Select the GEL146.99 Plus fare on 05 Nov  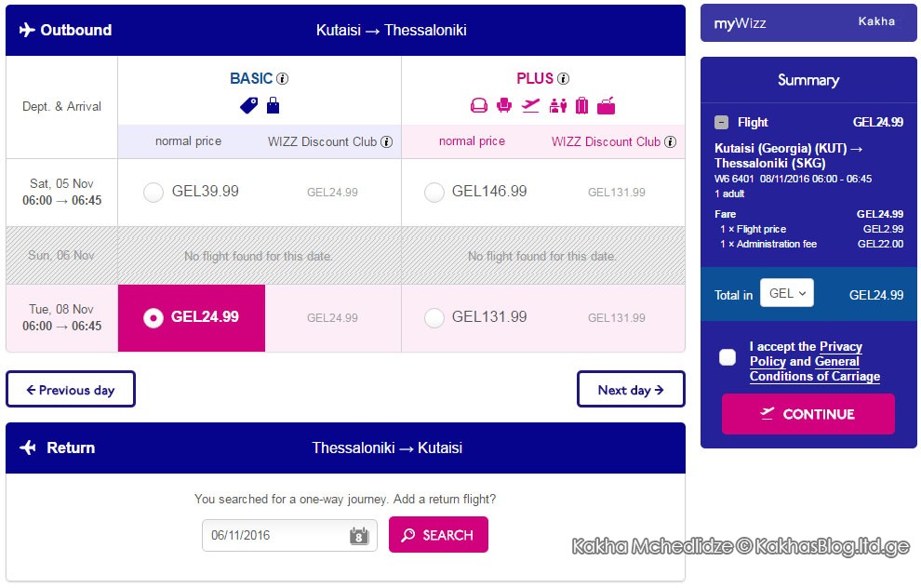pyautogui.click(x=434, y=192)
